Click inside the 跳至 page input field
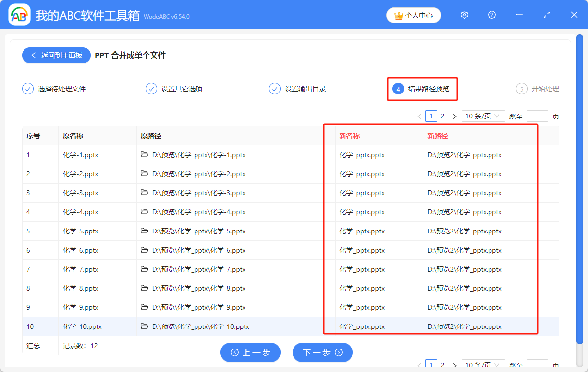This screenshot has height=372, width=588. (537, 116)
